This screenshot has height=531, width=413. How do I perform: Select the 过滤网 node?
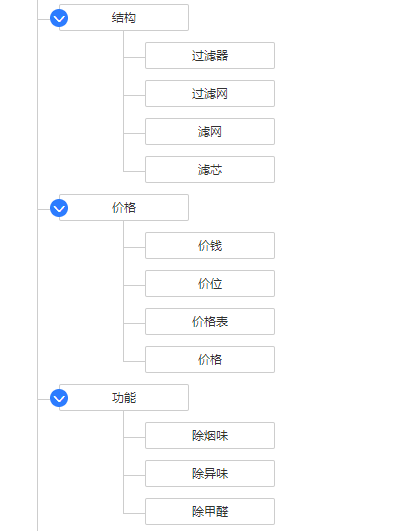coord(210,93)
